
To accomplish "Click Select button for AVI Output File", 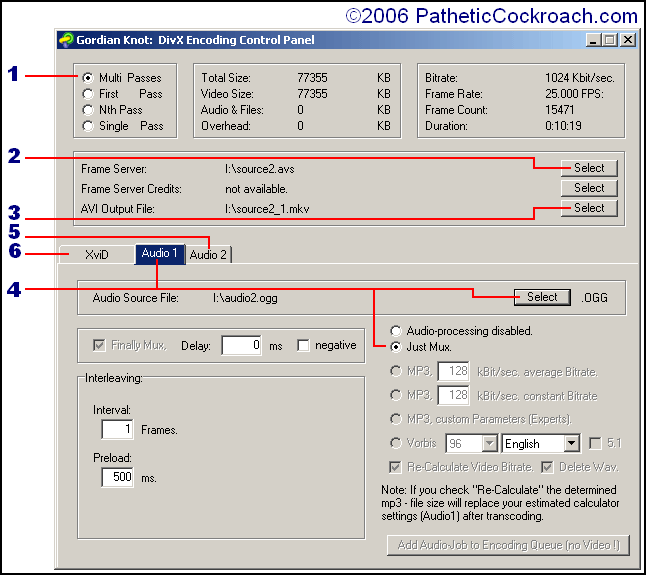I will (589, 208).
